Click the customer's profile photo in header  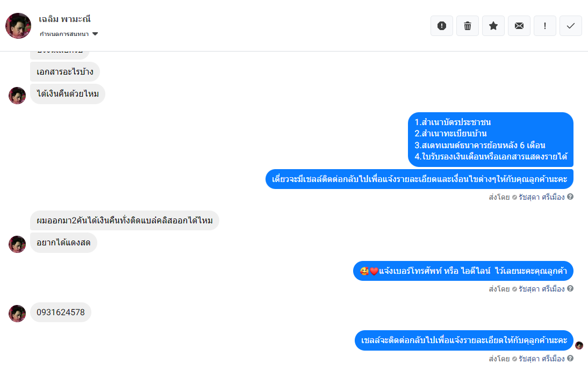[18, 26]
